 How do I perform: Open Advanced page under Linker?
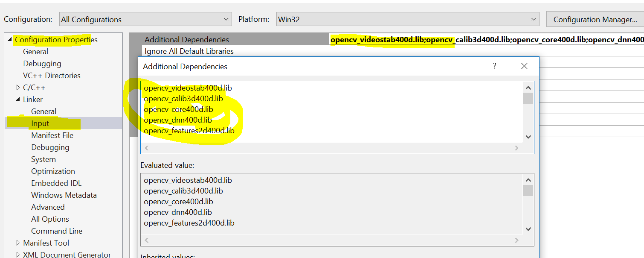pos(48,207)
